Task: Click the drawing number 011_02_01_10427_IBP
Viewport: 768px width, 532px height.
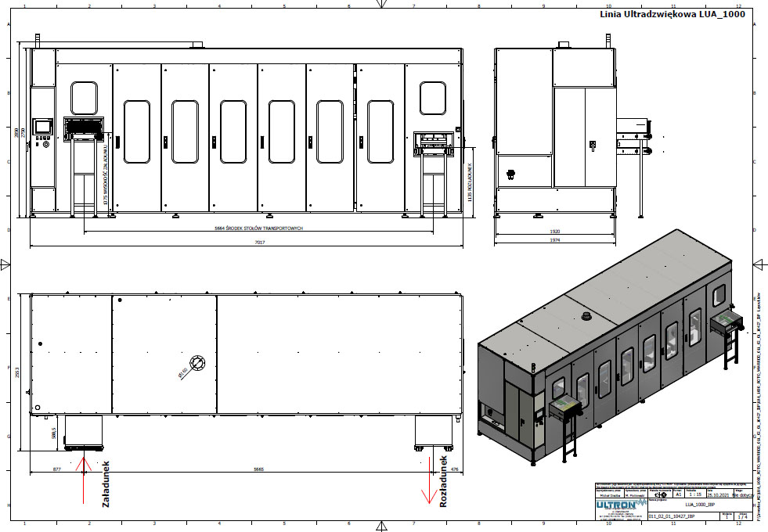Action: click(673, 516)
